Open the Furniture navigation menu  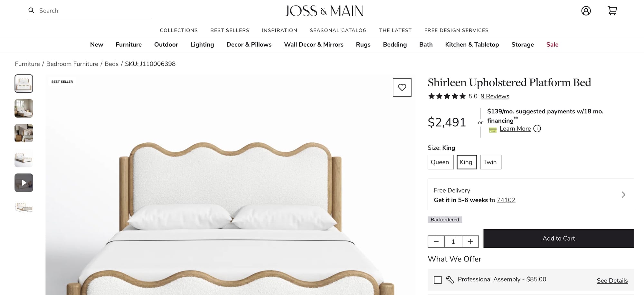[128, 44]
